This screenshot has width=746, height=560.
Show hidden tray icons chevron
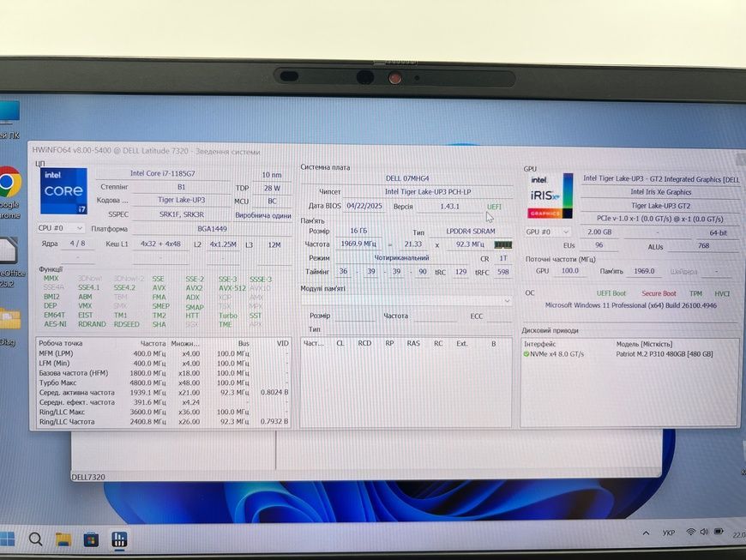646,533
